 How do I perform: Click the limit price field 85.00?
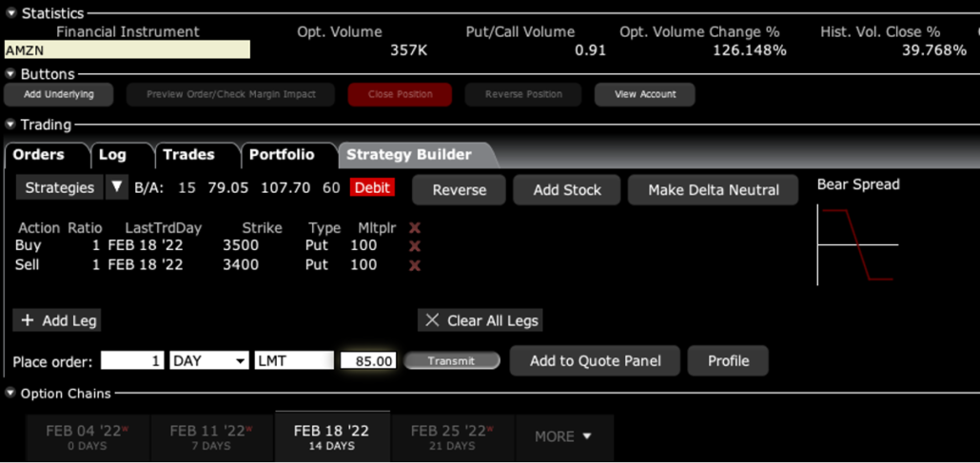[x=368, y=360]
